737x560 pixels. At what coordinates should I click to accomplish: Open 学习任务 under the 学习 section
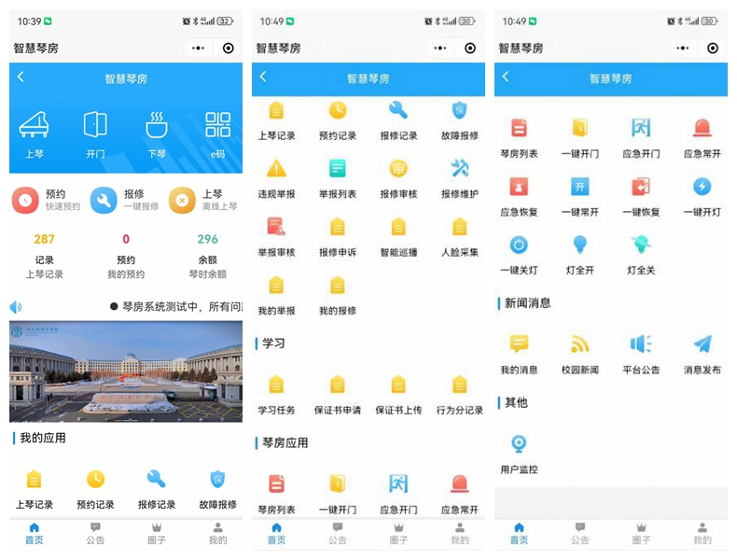pyautogui.click(x=276, y=385)
